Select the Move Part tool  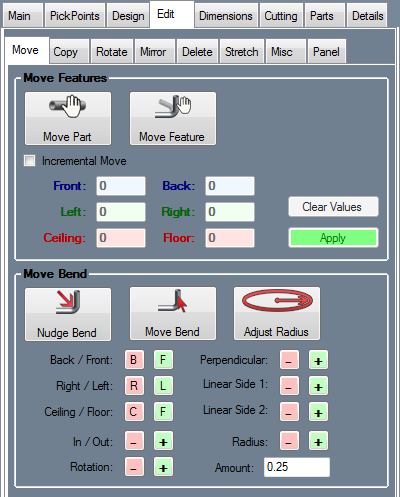68,119
